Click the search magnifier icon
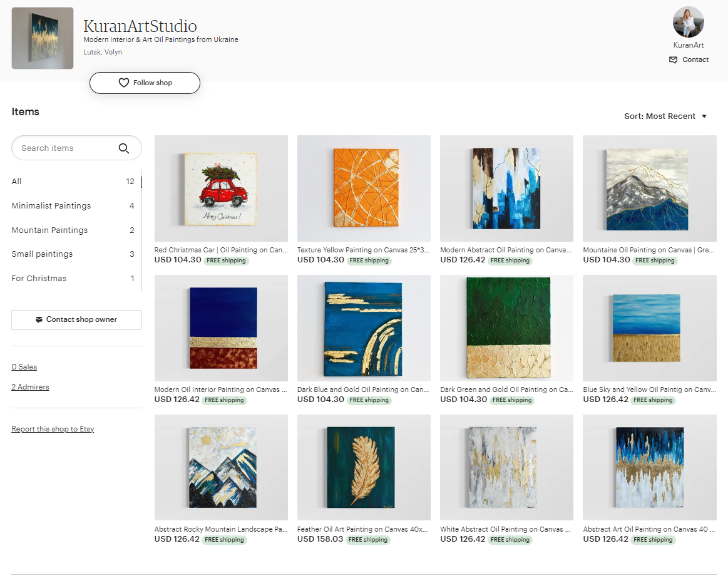 pyautogui.click(x=123, y=148)
